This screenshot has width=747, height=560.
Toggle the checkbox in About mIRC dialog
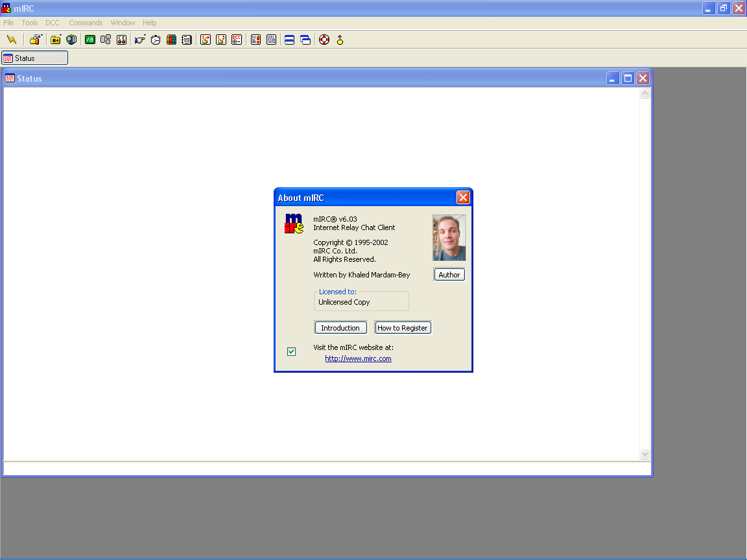(x=292, y=351)
